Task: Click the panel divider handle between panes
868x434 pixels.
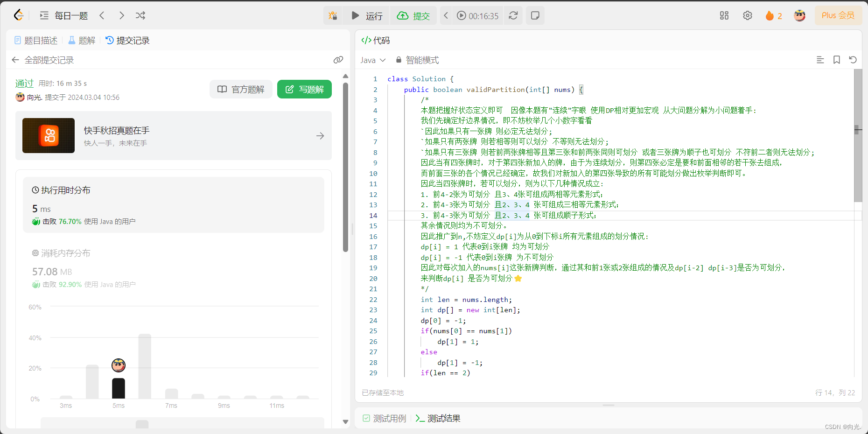Action: (x=352, y=229)
